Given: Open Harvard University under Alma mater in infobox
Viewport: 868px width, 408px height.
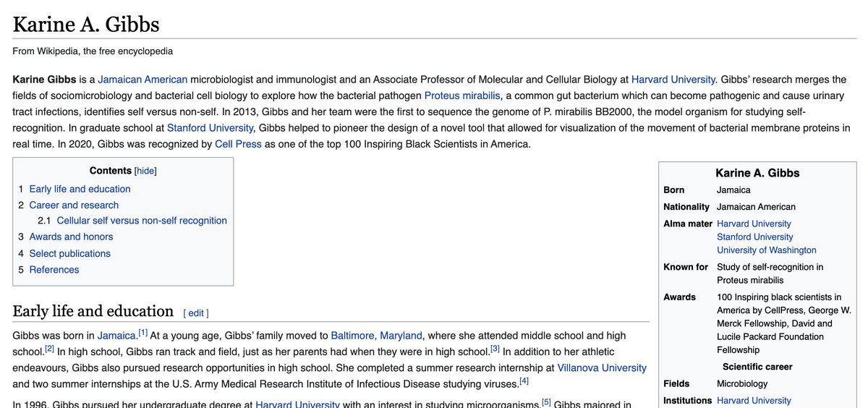Looking at the screenshot, I should point(754,224).
